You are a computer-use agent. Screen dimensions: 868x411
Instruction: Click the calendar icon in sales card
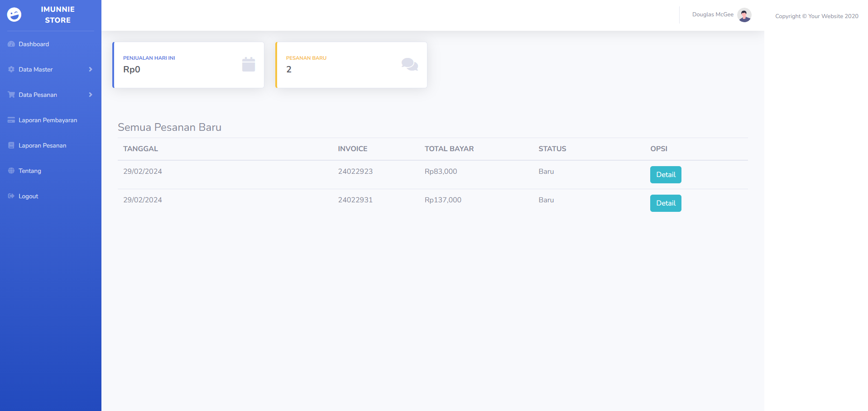249,65
